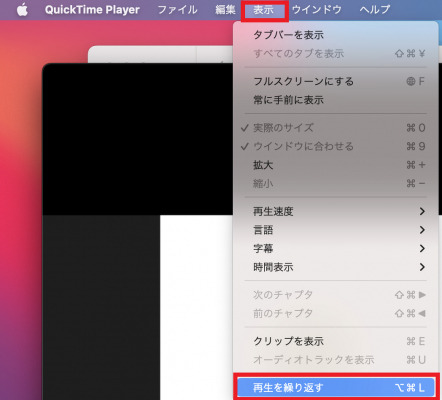442x400 pixels.
Task: Open the Apple logo menu
Action: pyautogui.click(x=22, y=10)
